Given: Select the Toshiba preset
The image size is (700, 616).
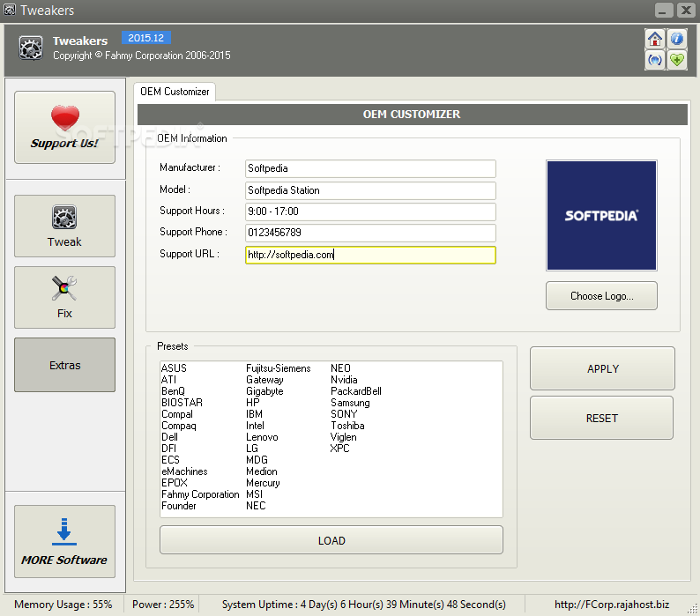Looking at the screenshot, I should (347, 426).
